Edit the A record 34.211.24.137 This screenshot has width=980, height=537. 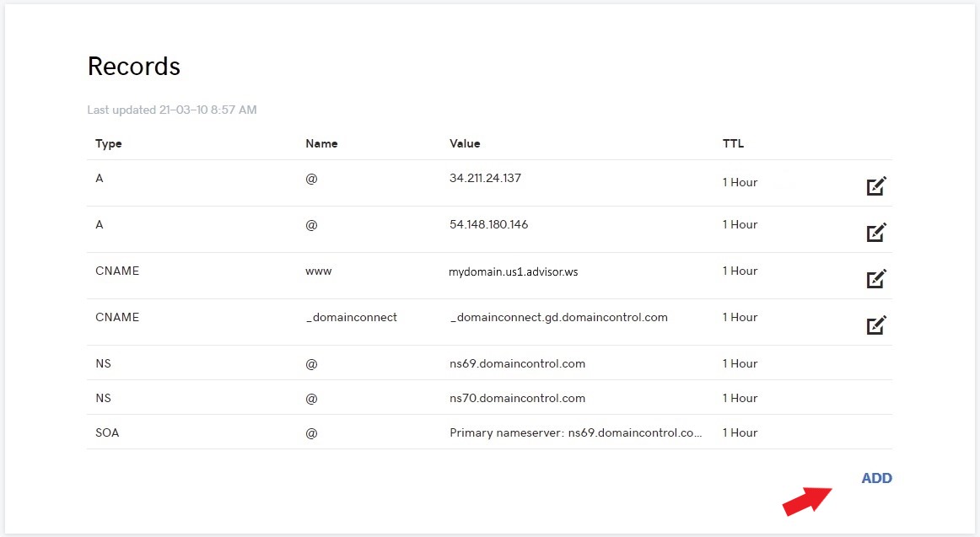(876, 186)
